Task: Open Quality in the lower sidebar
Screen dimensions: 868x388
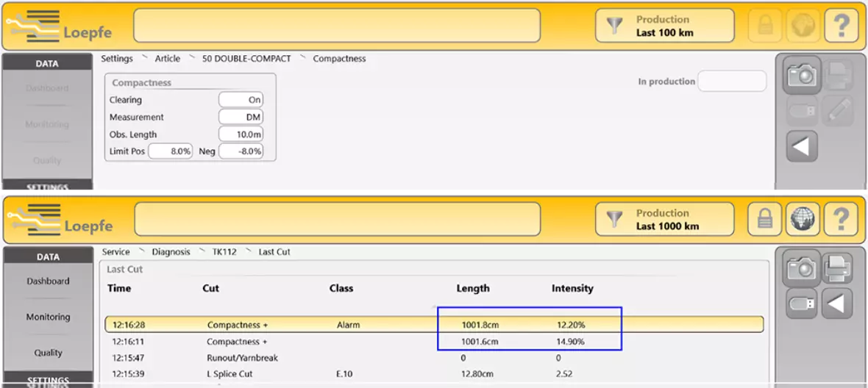Action: click(x=48, y=353)
